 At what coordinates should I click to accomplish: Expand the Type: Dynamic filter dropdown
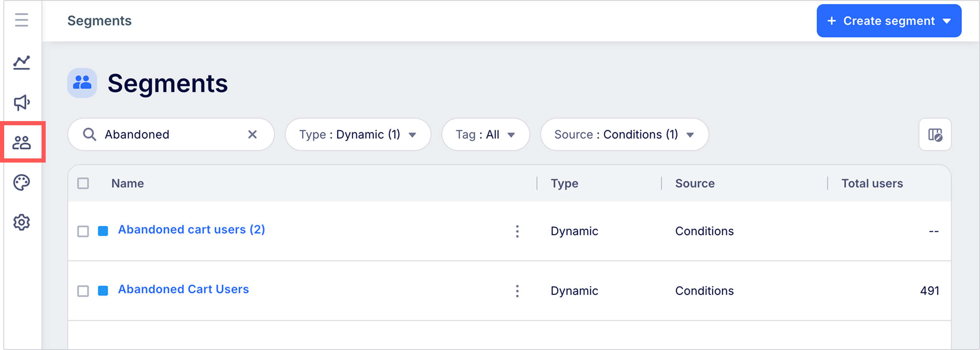[358, 134]
